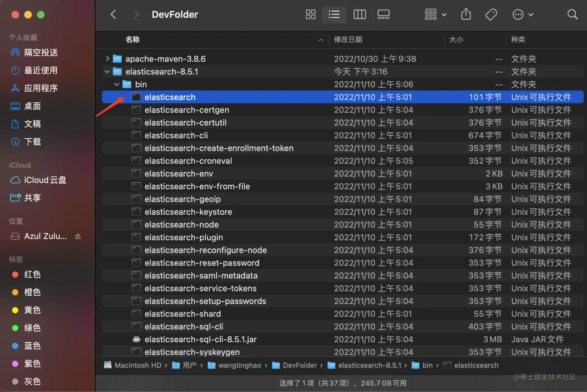Switch to list view
Screen dimensions: 587x392
pos(334,15)
